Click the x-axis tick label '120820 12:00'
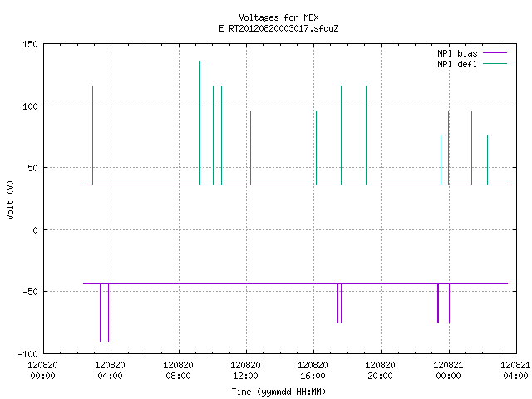 point(245,370)
